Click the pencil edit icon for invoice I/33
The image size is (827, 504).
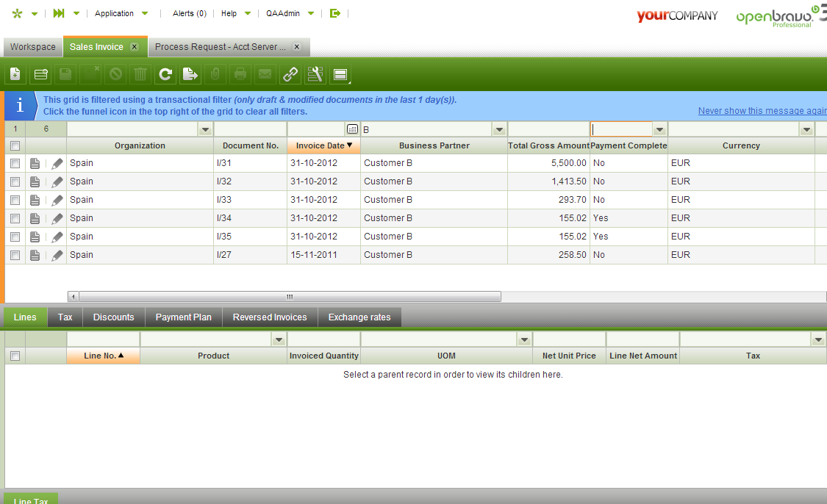[x=57, y=200]
